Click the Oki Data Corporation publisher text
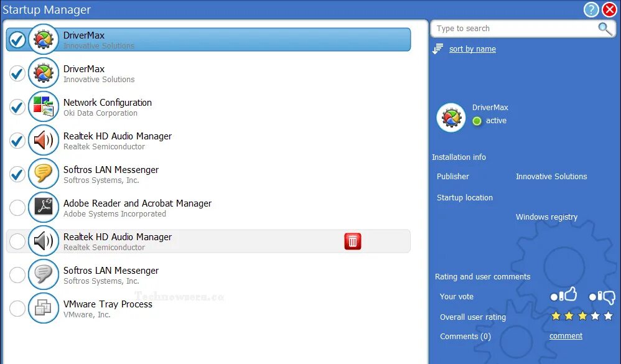 [100, 113]
